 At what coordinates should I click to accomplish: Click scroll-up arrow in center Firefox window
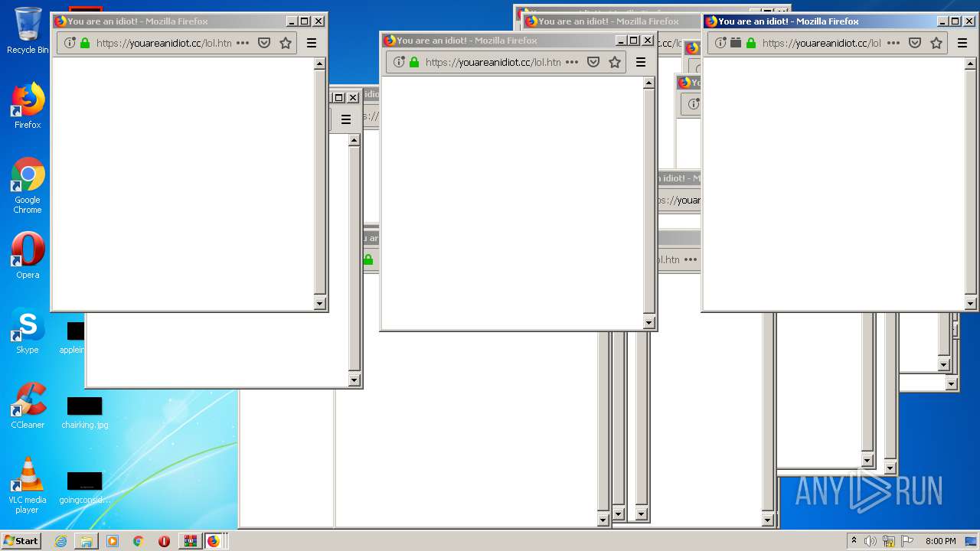point(649,83)
